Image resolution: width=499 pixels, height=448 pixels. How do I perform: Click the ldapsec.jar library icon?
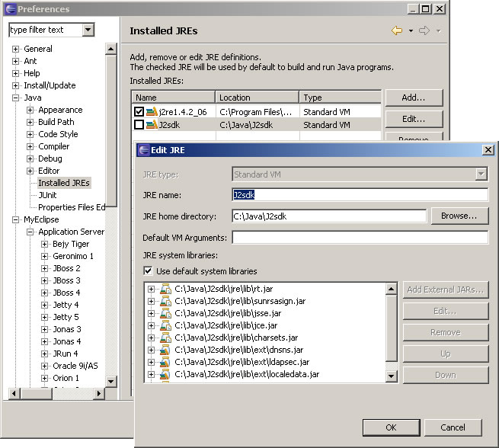tap(165, 362)
